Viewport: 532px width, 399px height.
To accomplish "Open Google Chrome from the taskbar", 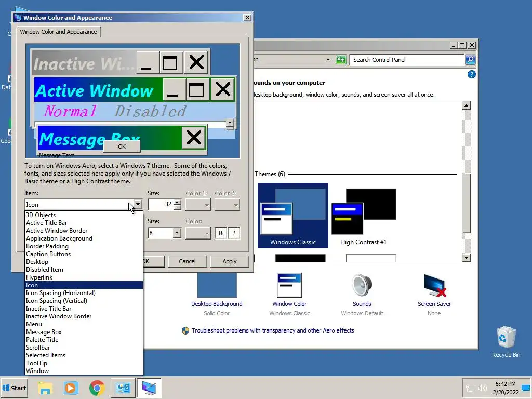I will coord(97,388).
